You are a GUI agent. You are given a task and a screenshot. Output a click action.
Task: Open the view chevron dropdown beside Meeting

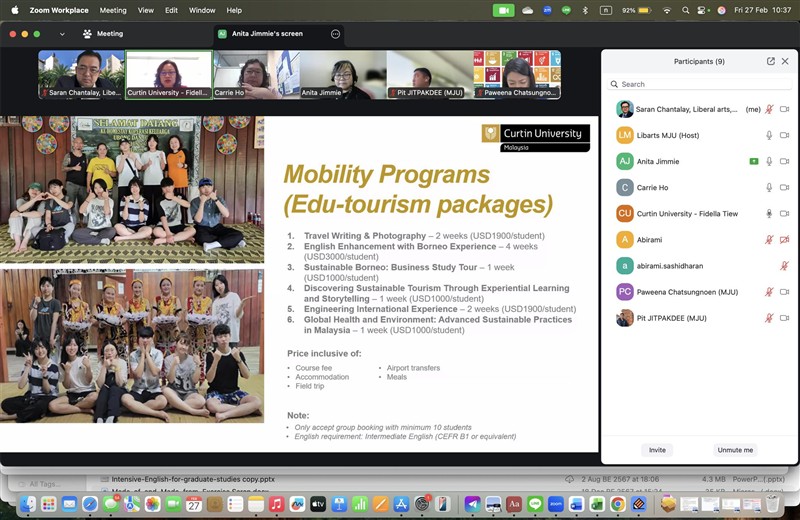click(61, 33)
